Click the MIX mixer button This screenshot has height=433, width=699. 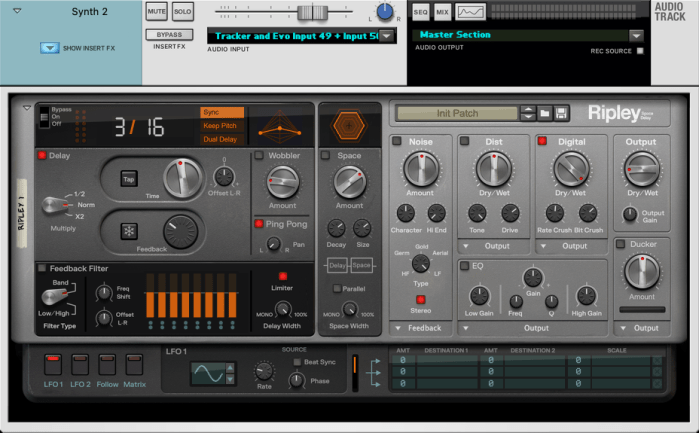coord(442,12)
